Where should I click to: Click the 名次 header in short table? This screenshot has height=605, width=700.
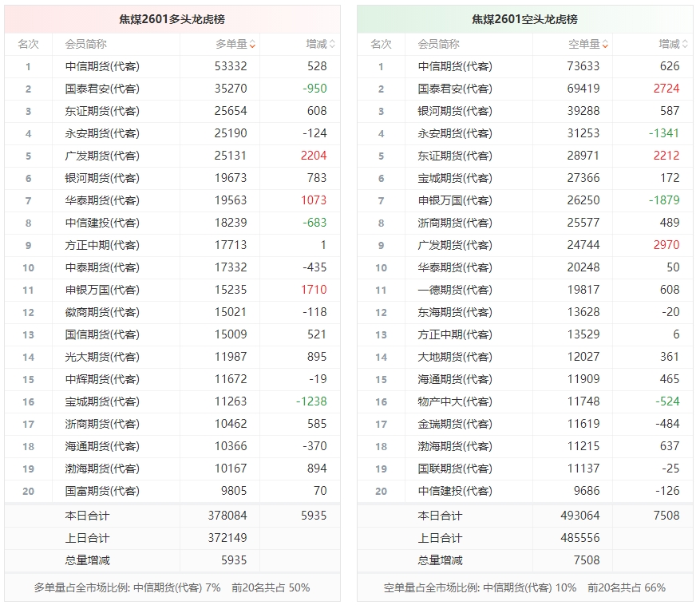point(381,44)
